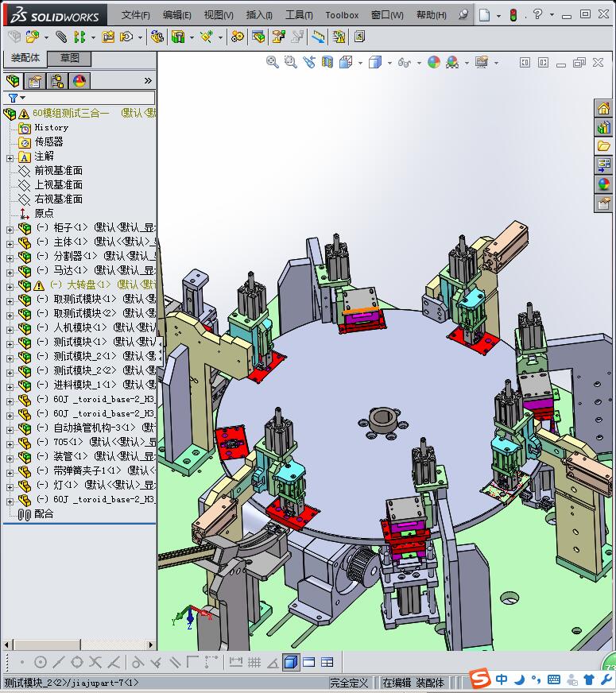Viewport: 616px width, 693px height.
Task: Open the Hide/Show Items dropdown arrow
Action: (x=419, y=64)
